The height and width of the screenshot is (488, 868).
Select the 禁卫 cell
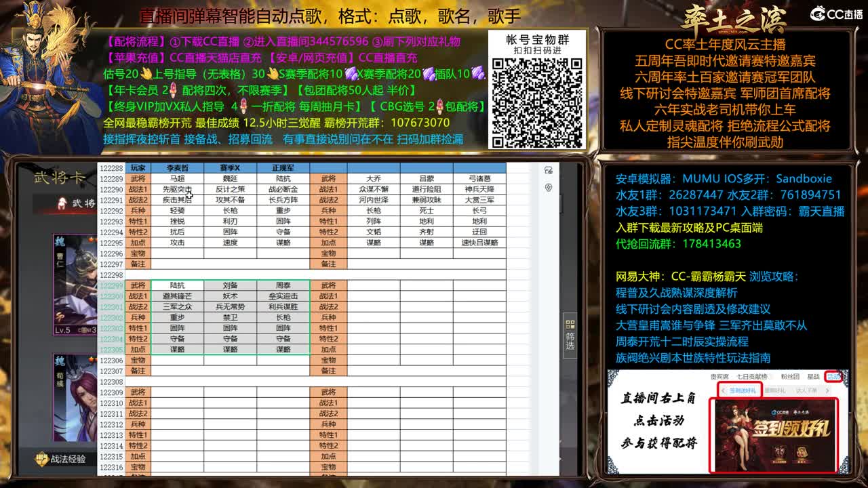pos(230,317)
